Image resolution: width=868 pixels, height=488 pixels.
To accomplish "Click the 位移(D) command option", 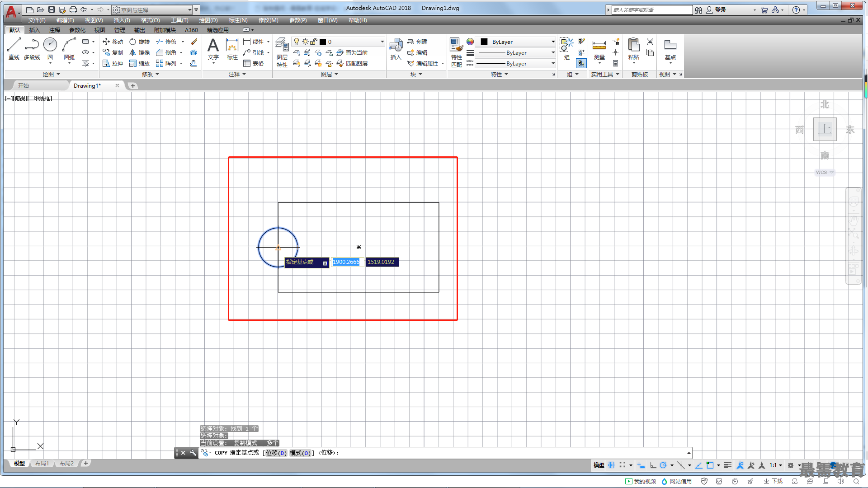I will [x=276, y=453].
